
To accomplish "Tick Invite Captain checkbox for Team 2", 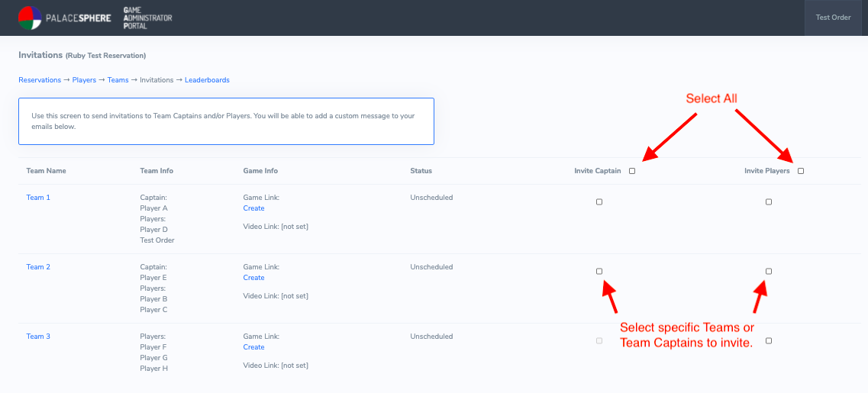I will (x=599, y=271).
